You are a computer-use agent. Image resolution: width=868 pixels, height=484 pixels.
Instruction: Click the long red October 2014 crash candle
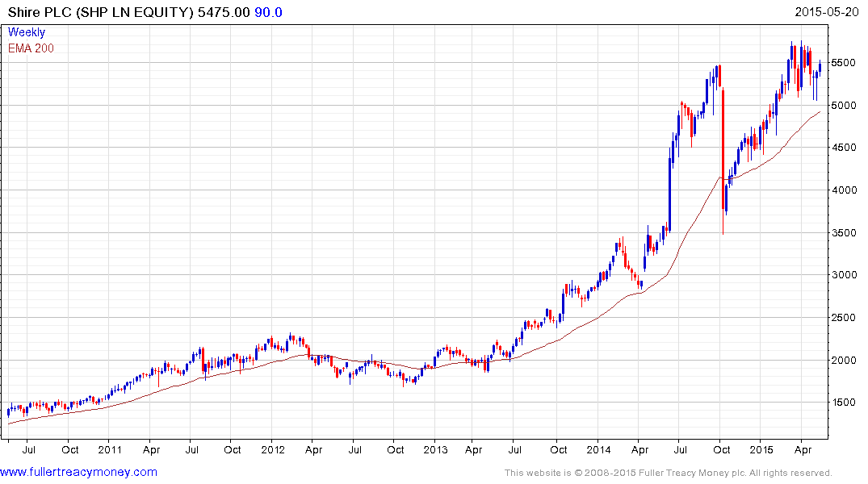coord(723,149)
